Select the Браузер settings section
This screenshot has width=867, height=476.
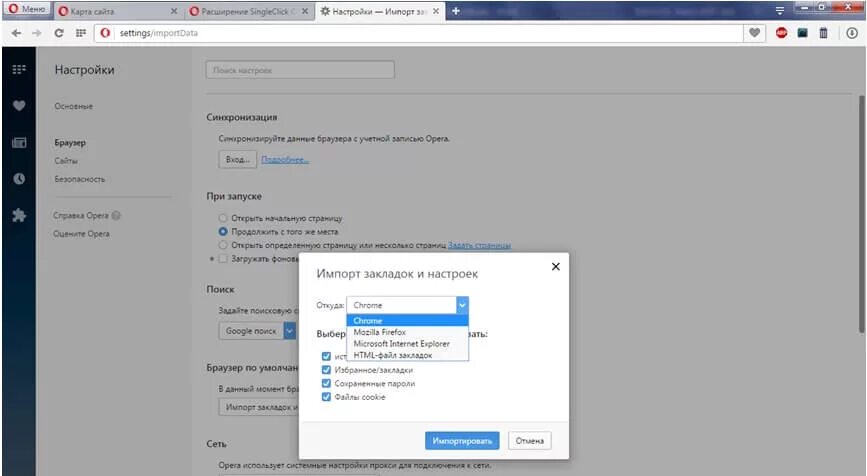(70, 143)
